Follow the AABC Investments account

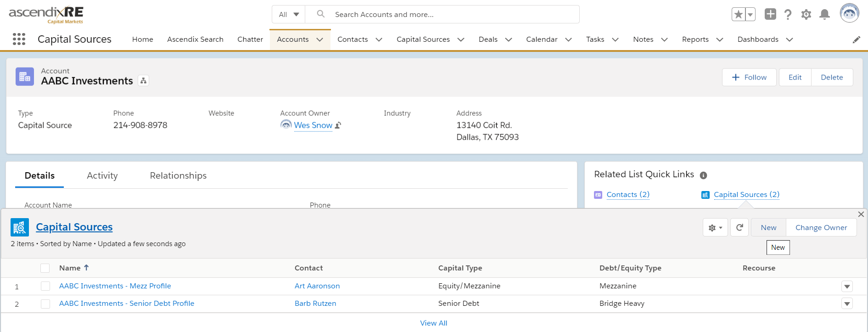749,77
